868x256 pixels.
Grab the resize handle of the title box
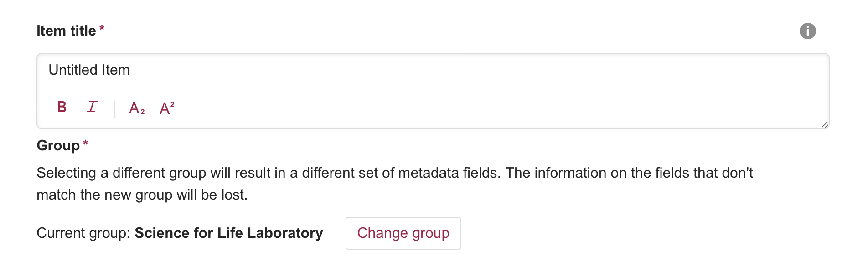[x=825, y=124]
